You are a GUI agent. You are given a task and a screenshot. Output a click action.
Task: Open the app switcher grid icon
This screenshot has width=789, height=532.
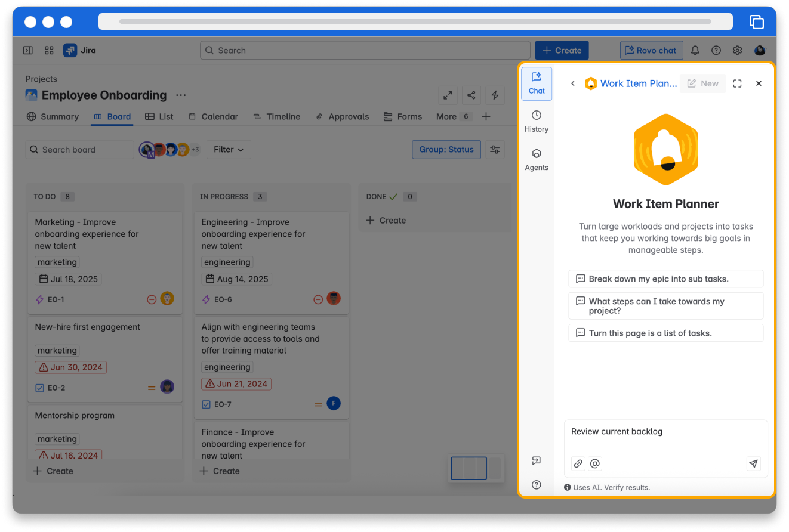point(49,51)
